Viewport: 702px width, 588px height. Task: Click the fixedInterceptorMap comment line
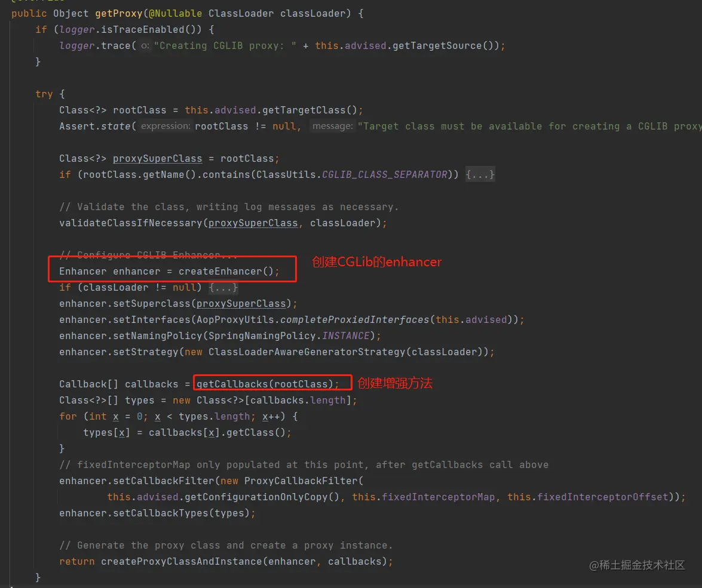(304, 464)
